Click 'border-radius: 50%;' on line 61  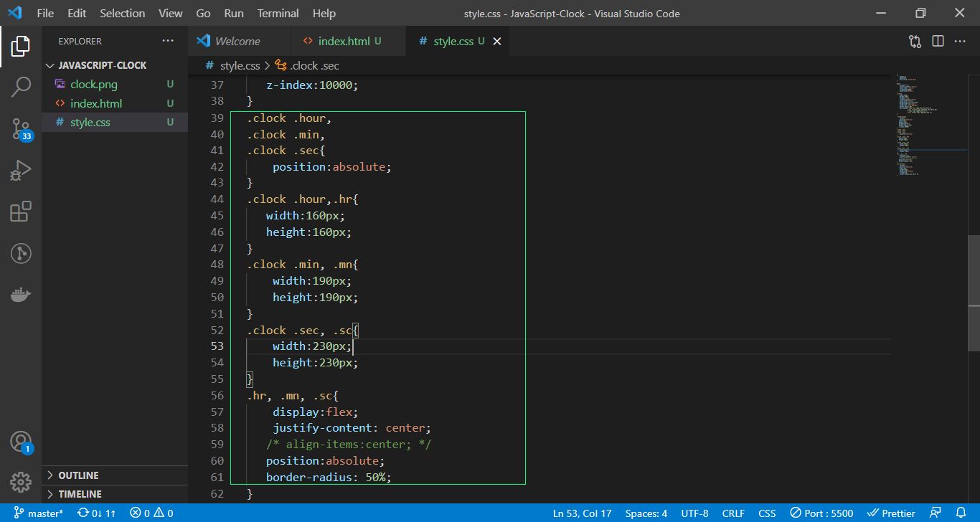(x=329, y=477)
